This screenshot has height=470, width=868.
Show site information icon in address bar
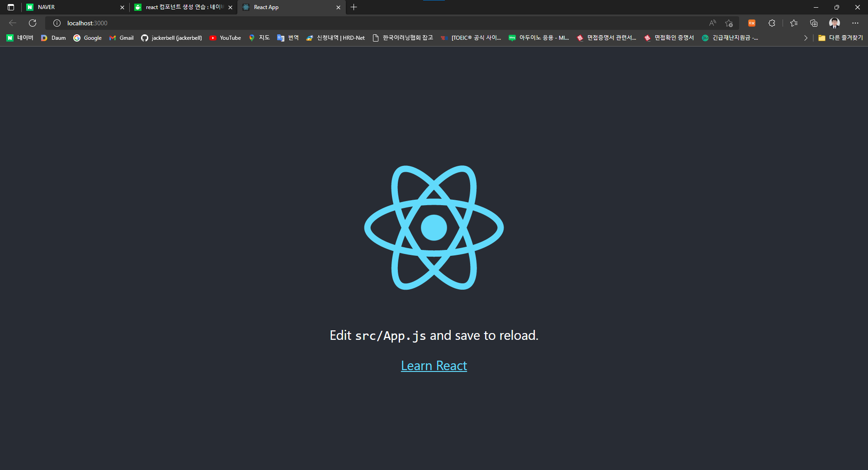[57, 23]
